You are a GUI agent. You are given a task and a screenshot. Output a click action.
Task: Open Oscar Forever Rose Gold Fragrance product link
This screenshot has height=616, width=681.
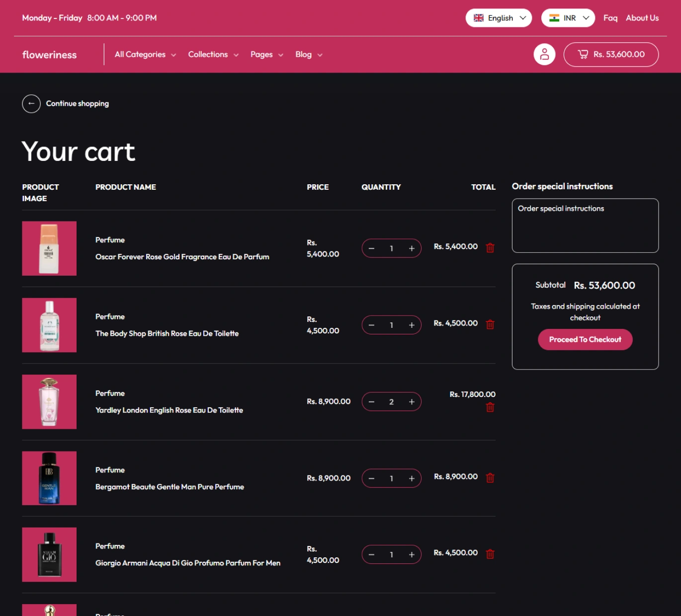point(182,257)
